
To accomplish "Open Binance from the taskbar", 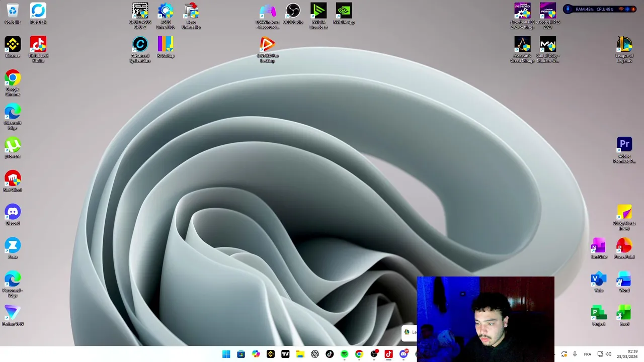I will (271, 354).
